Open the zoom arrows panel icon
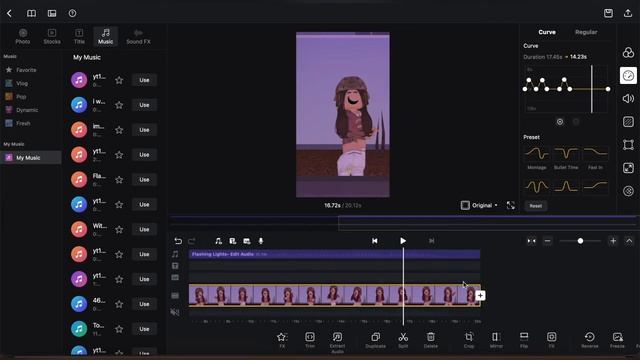Screen dimensions: 640x360 pos(628,168)
